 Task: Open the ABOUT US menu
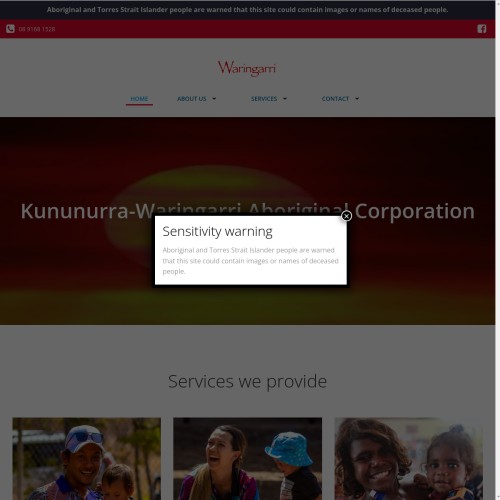[x=192, y=99]
